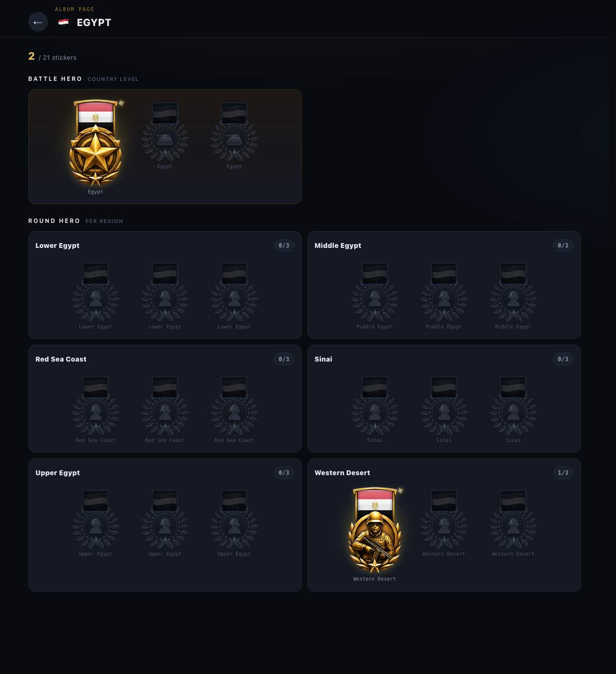Viewport: 616px width, 674px height.
Task: Click the Middle Egypt region heading
Action: pyautogui.click(x=338, y=246)
